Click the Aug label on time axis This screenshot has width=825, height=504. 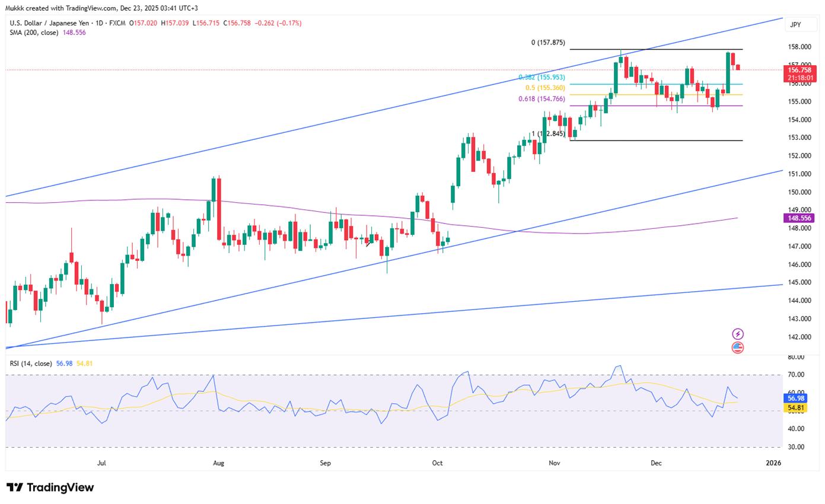point(218,462)
